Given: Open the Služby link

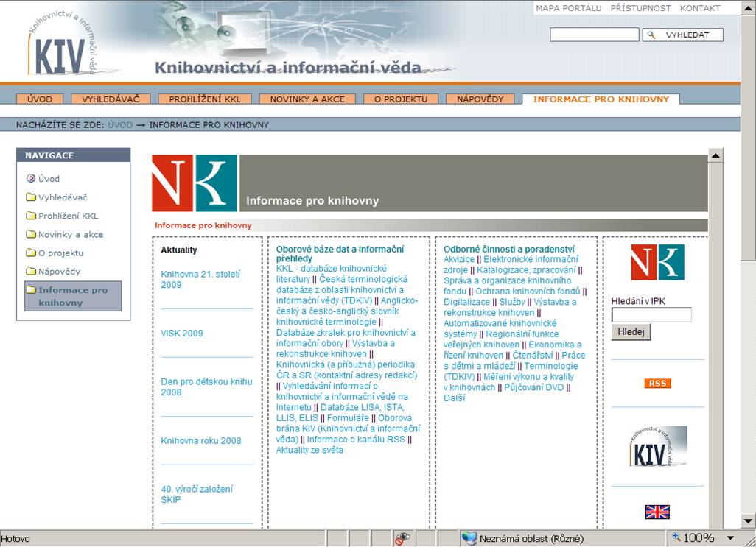Looking at the screenshot, I should tap(512, 302).
